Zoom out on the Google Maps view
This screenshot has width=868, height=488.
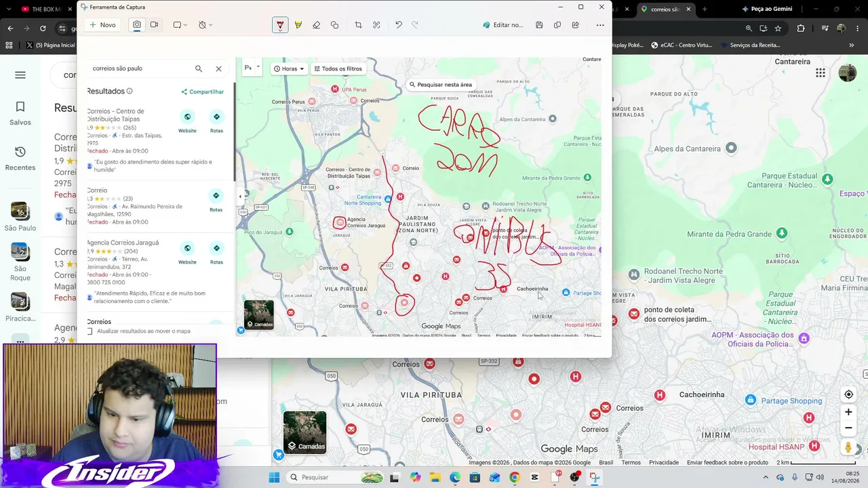pyautogui.click(x=848, y=428)
